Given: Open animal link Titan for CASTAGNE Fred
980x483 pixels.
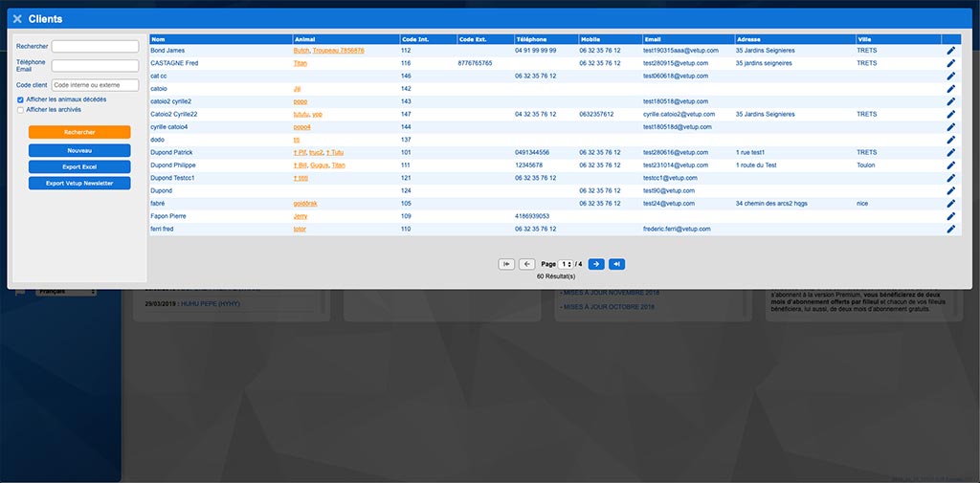Looking at the screenshot, I should (301, 63).
